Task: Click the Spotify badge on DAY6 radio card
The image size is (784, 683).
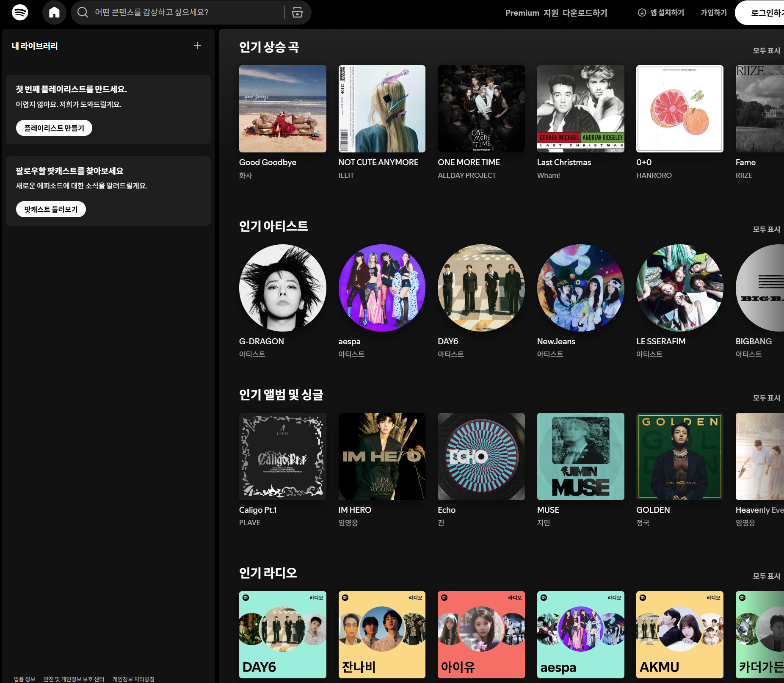Action: point(246,597)
